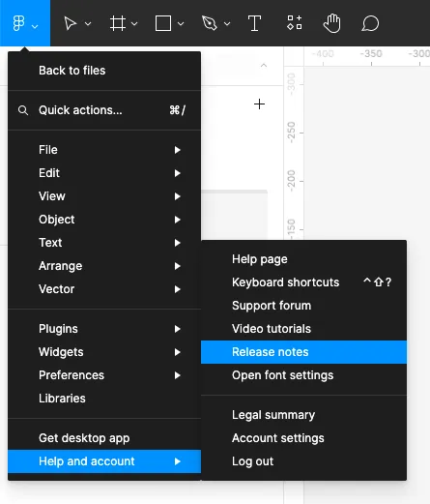Select the Hand tool
This screenshot has height=504, width=430.
[x=332, y=23]
